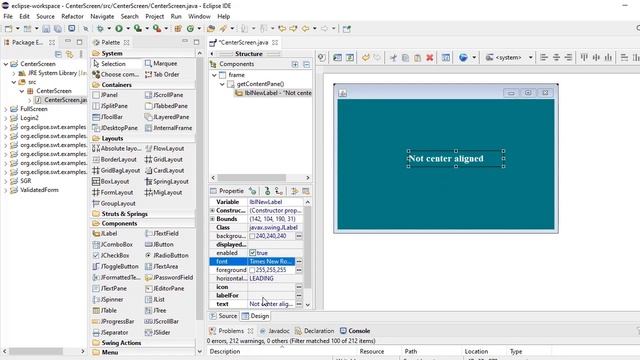Viewport: 640px width, 360px height.
Task: Select the JSlider palette component
Action: pos(158,333)
